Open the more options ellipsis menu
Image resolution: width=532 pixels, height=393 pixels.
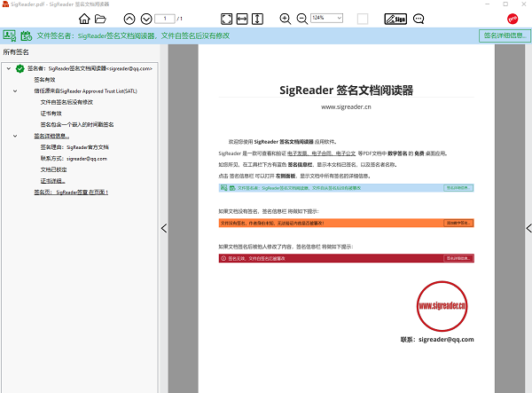419,19
